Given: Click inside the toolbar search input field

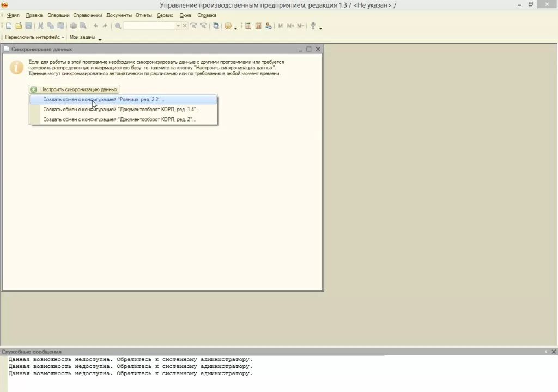Looking at the screenshot, I should [149, 26].
